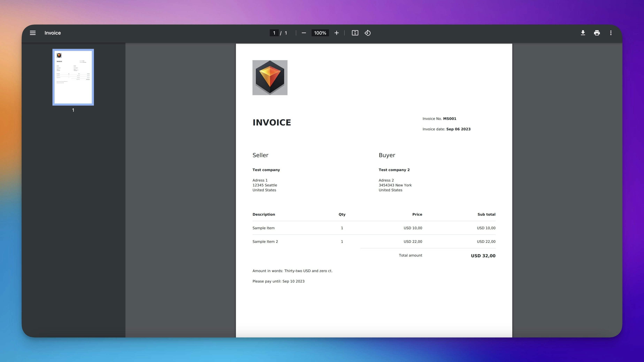Click the Invoice title in the toolbar
The width and height of the screenshot is (644, 362).
(x=52, y=33)
